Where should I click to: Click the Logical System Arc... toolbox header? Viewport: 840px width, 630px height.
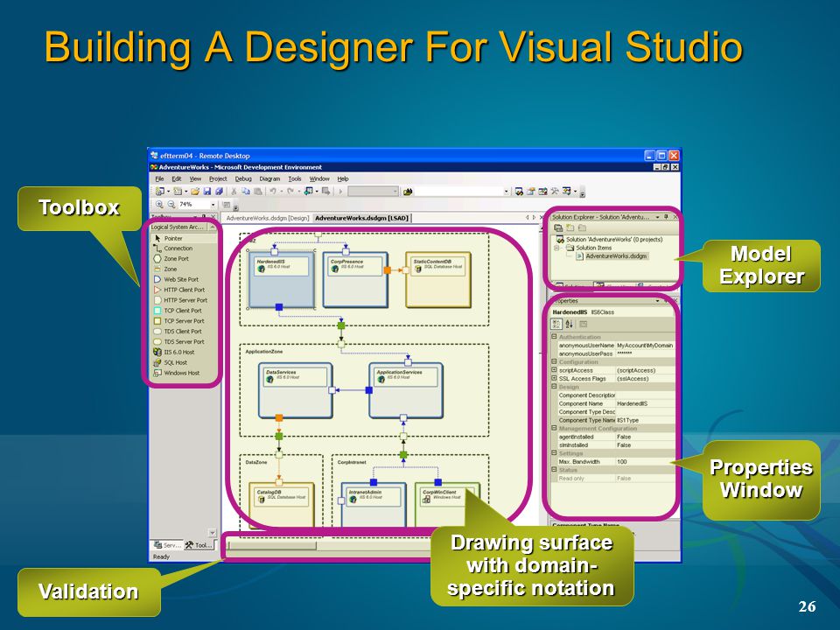coord(178,227)
